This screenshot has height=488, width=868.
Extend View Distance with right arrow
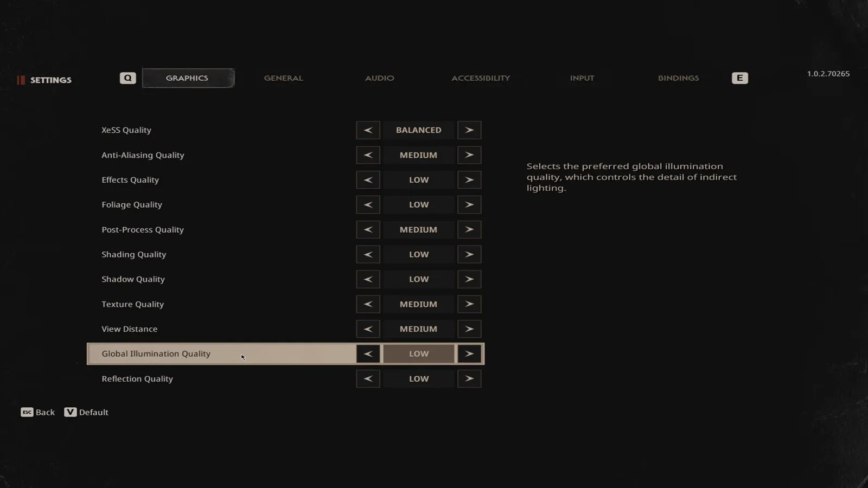(469, 329)
